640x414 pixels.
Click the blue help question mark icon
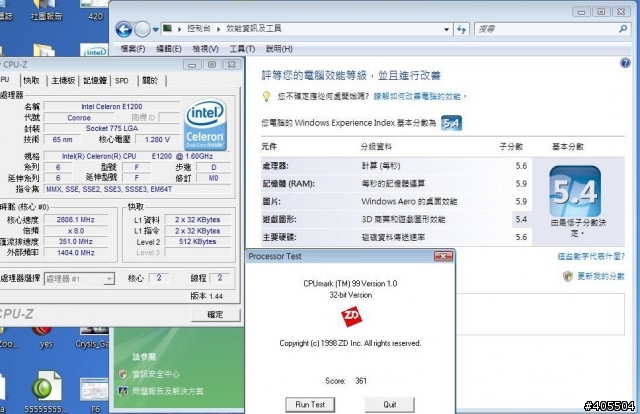pyautogui.click(x=625, y=63)
